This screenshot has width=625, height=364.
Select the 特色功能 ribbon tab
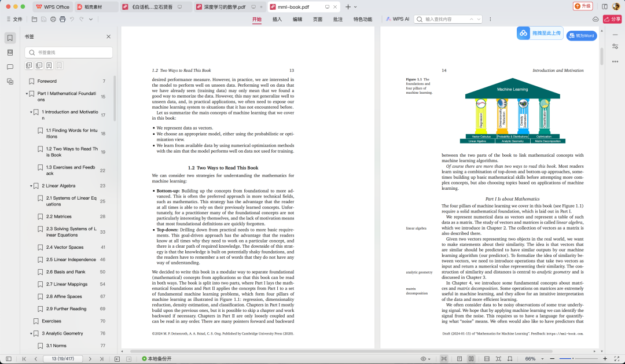pos(363,19)
